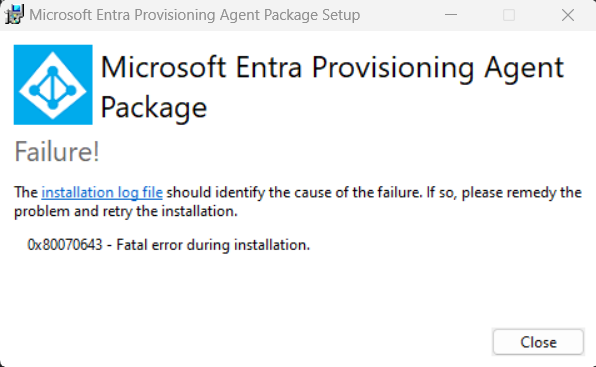
Task: Select the 0x80070643 error code
Action: pos(65,245)
